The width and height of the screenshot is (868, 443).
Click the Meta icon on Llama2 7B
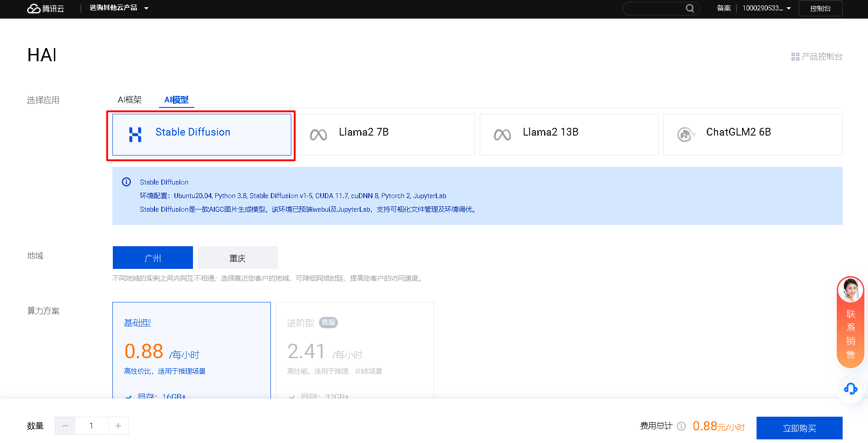318,135
